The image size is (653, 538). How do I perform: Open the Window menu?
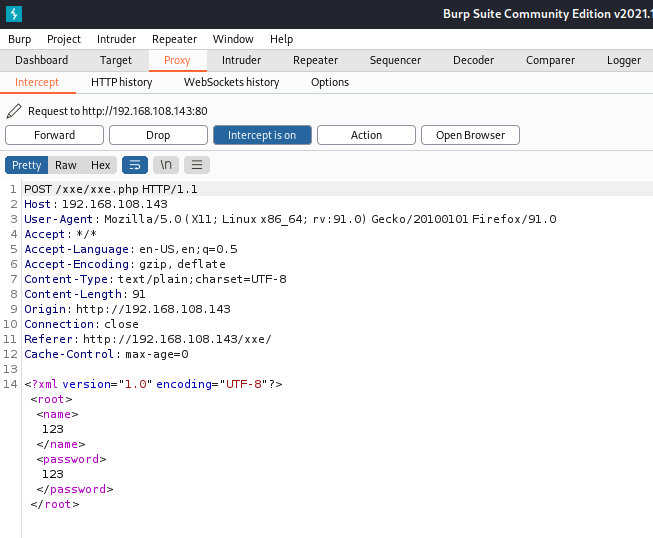point(233,39)
